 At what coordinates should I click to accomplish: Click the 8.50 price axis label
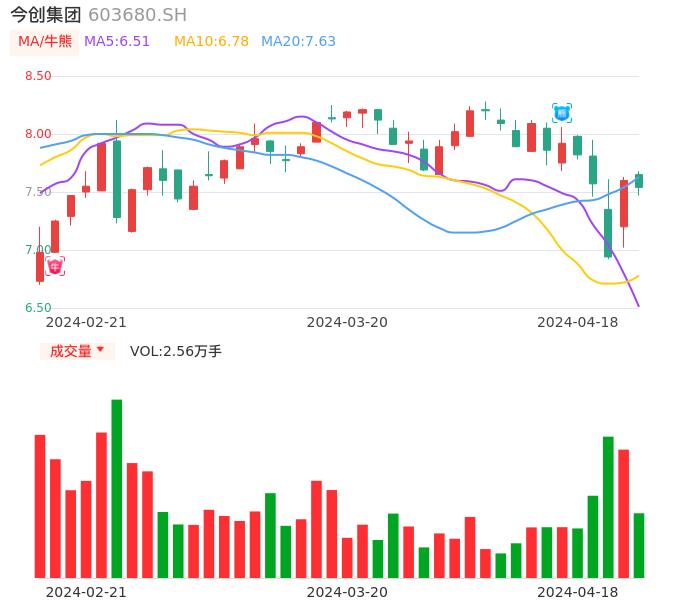click(38, 76)
